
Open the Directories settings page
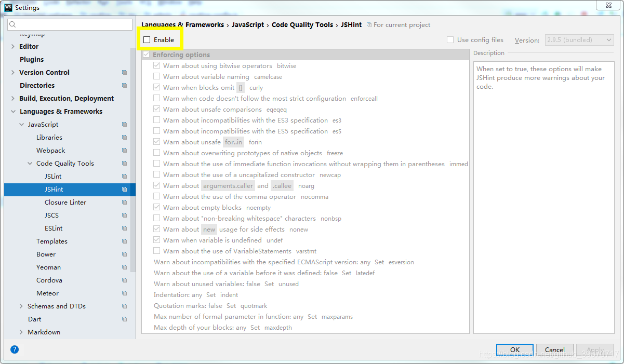pos(37,86)
